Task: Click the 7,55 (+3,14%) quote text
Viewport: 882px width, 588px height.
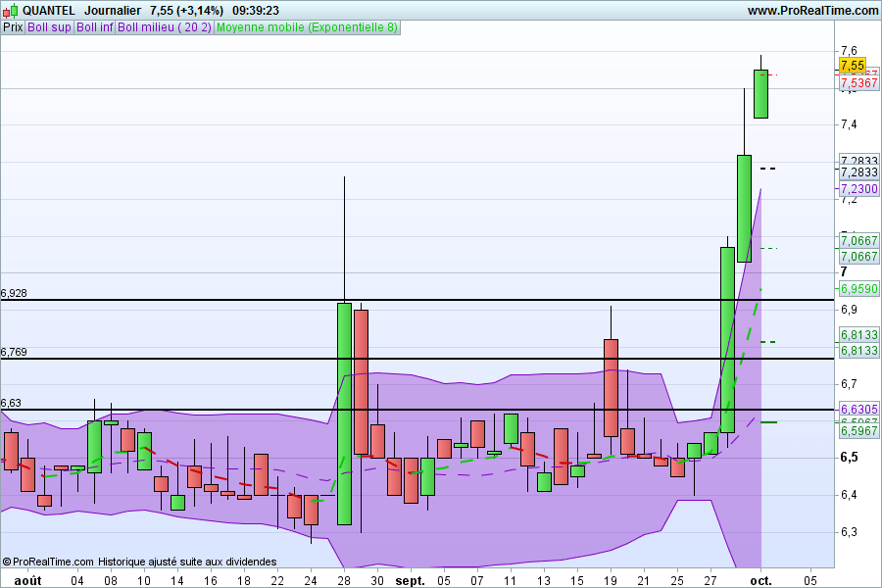Action: click(187, 11)
